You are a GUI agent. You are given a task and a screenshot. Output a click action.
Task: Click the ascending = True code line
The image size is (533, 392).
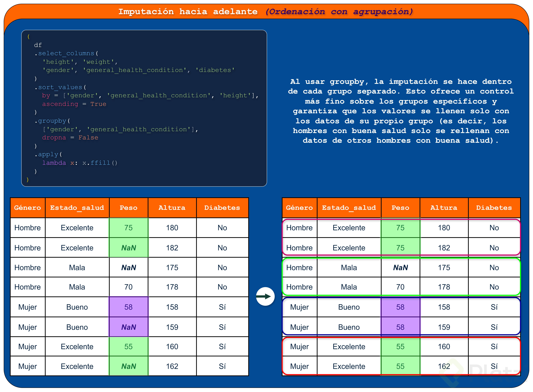coord(74,104)
